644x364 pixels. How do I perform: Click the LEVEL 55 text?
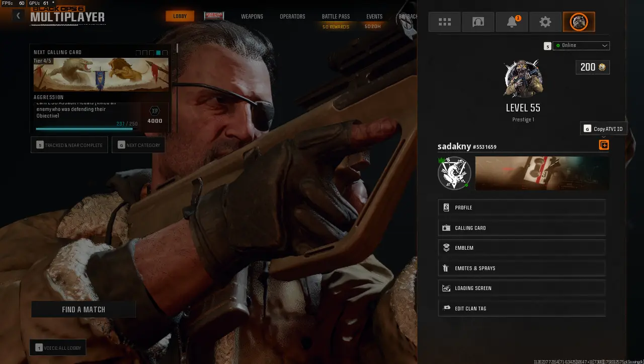[523, 108]
